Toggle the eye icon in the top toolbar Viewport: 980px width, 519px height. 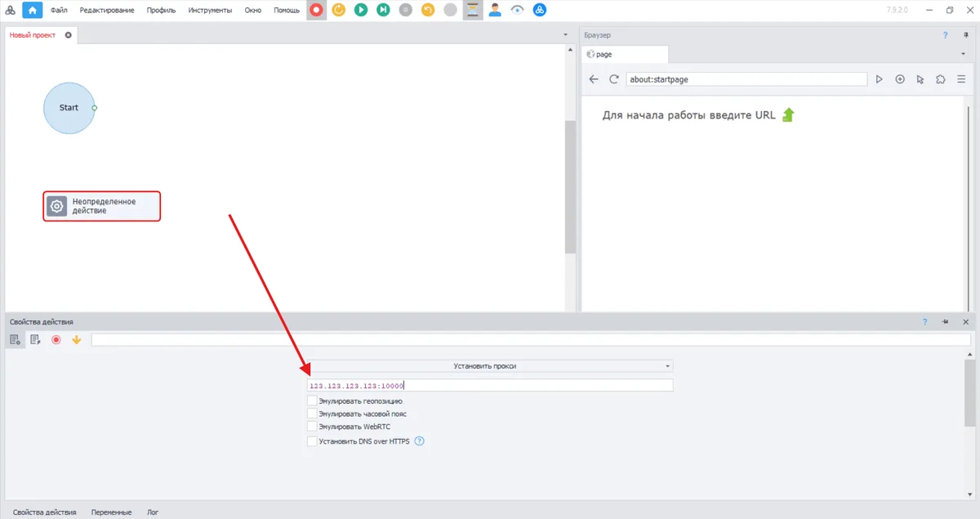click(518, 11)
